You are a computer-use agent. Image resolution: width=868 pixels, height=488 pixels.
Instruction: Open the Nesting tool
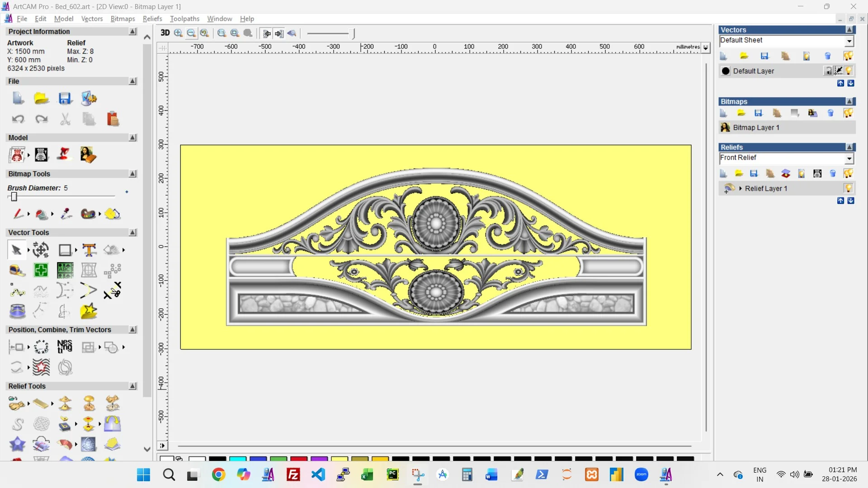click(x=65, y=347)
